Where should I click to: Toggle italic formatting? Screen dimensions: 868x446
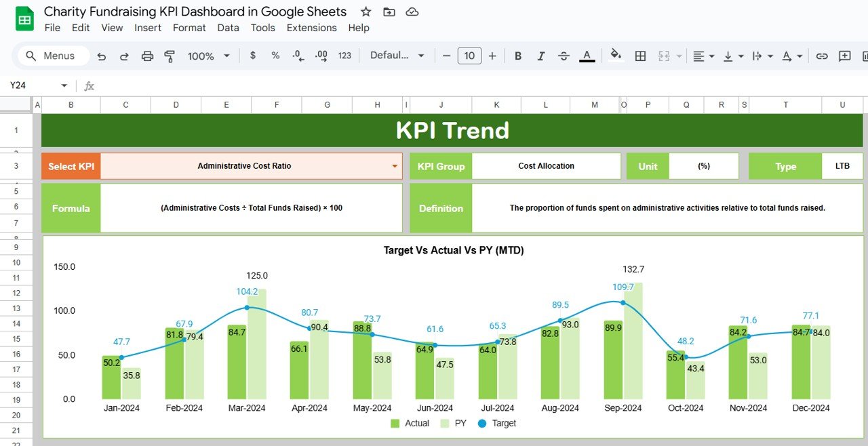[541, 56]
